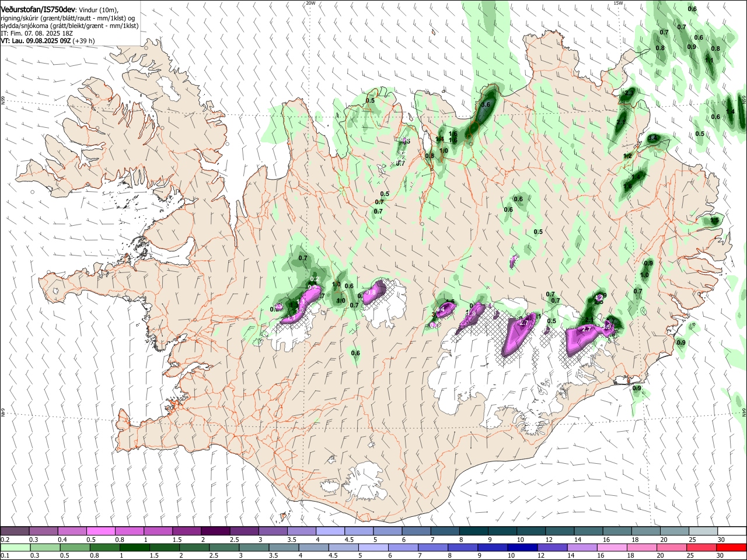
Task: Click the IT: Fim. 07. 08. 2025 18Z line
Action: pos(37,34)
